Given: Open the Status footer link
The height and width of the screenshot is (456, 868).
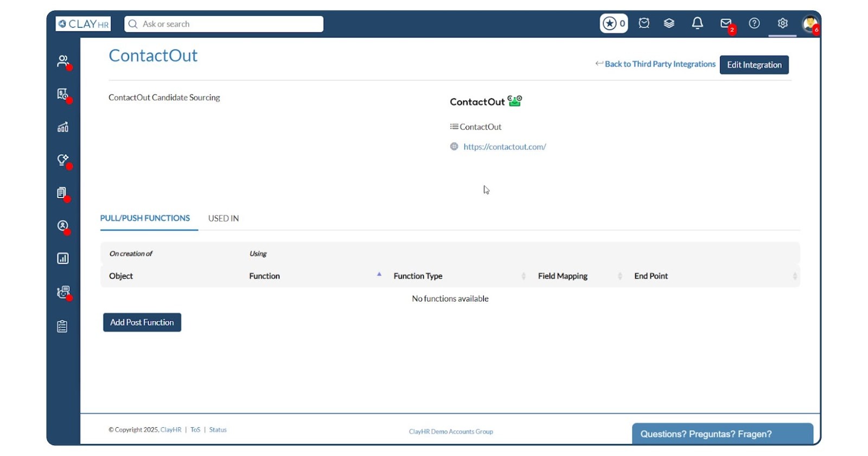Looking at the screenshot, I should (x=218, y=430).
